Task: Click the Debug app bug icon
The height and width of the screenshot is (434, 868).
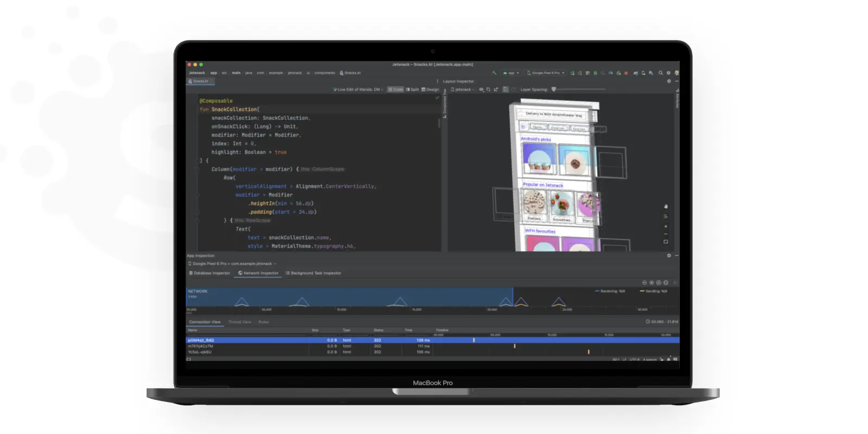Action: (x=595, y=73)
